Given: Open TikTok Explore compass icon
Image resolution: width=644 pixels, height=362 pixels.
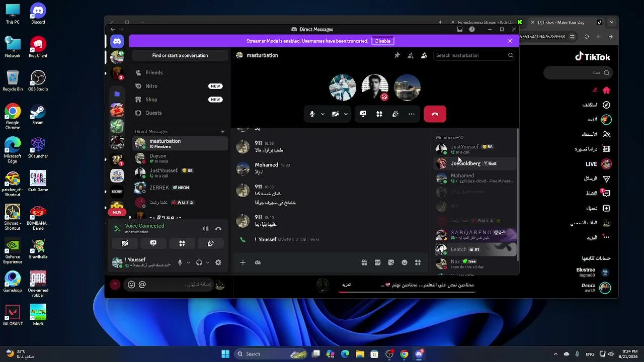Looking at the screenshot, I should coord(606,105).
